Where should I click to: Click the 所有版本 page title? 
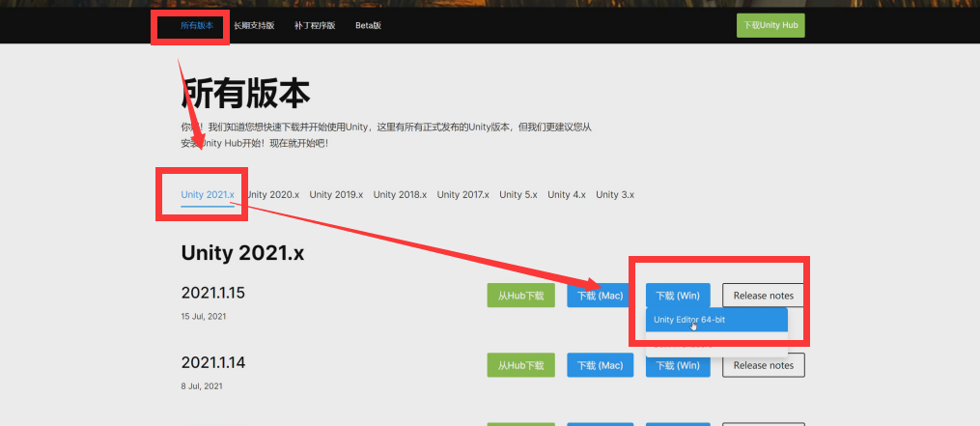(x=245, y=95)
